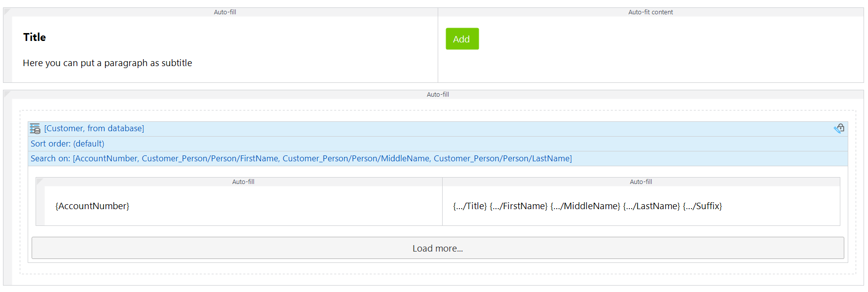The width and height of the screenshot is (868, 292).
Task: Select the Auto-fit content column header
Action: pyautogui.click(x=651, y=12)
